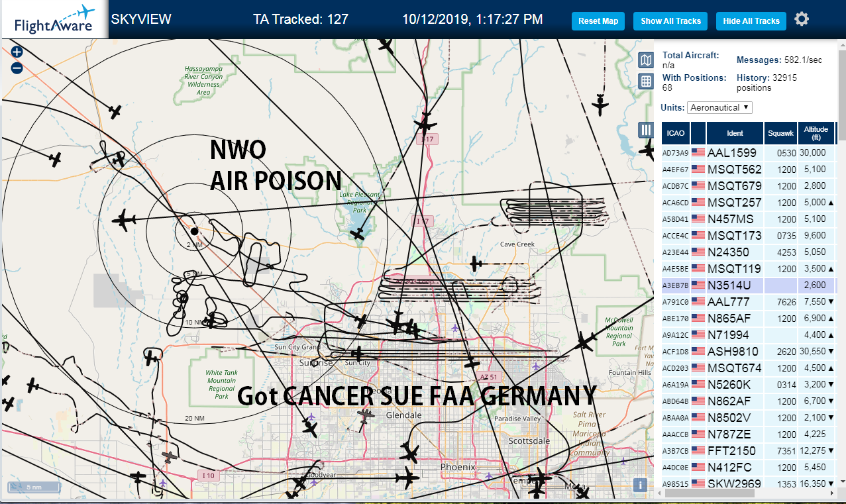Image resolution: width=846 pixels, height=504 pixels.
Task: Select flight FFT2150 row
Action: tap(748, 451)
